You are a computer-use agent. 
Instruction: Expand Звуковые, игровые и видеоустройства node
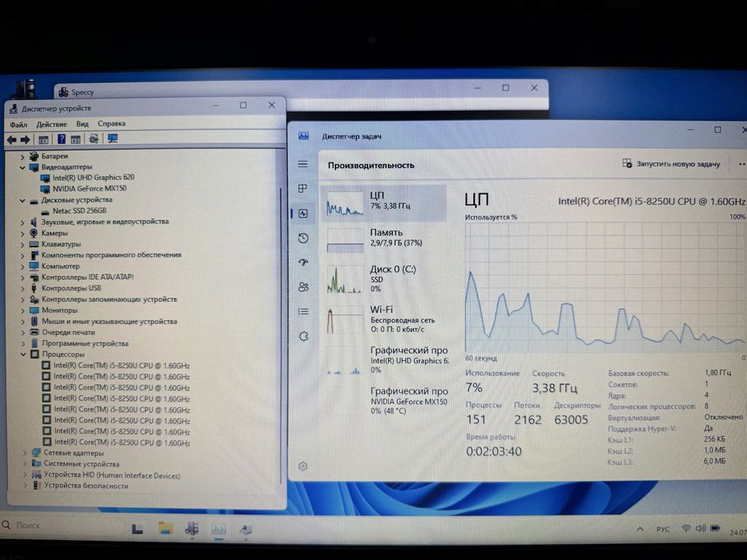pos(22,222)
